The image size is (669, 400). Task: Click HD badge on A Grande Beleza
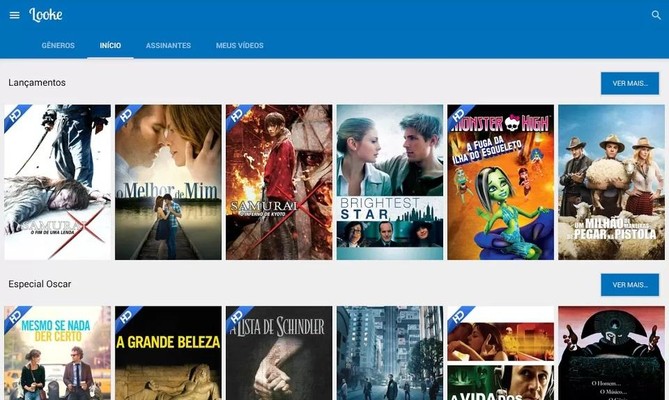tap(125, 316)
